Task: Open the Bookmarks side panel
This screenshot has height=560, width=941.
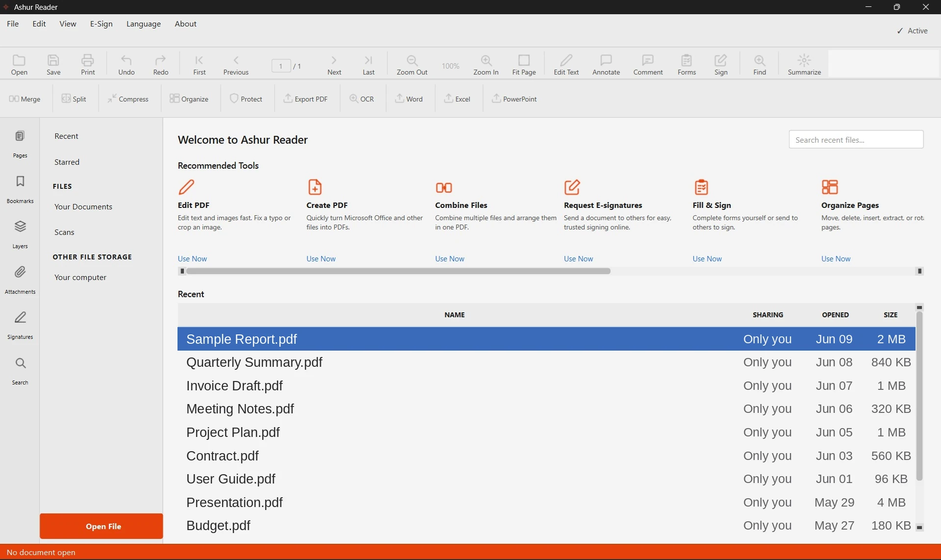Action: (x=20, y=190)
